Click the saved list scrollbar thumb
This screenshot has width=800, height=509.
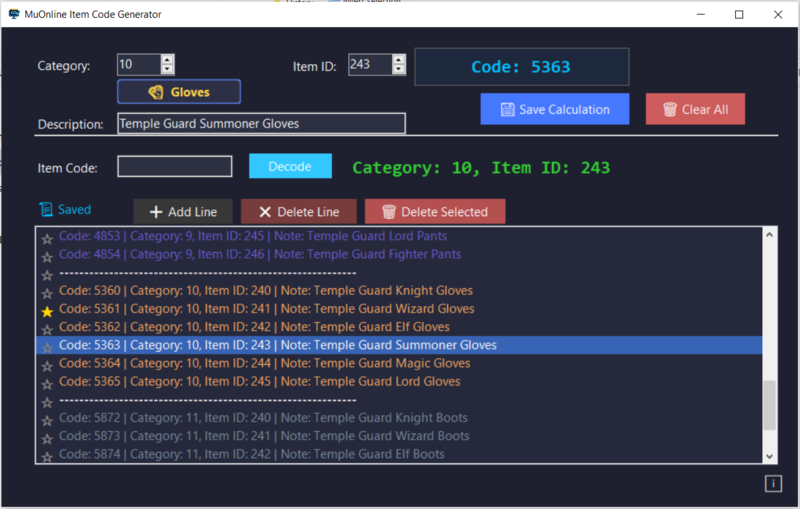tap(769, 405)
